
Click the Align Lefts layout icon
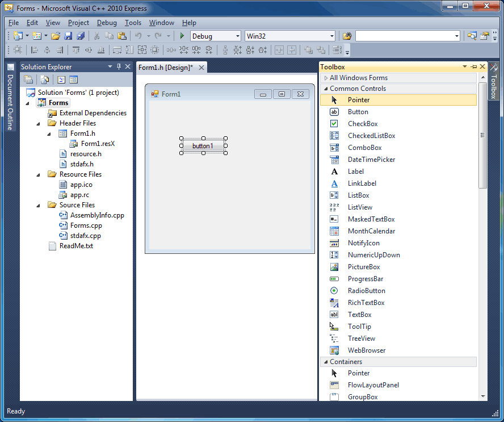(34, 50)
